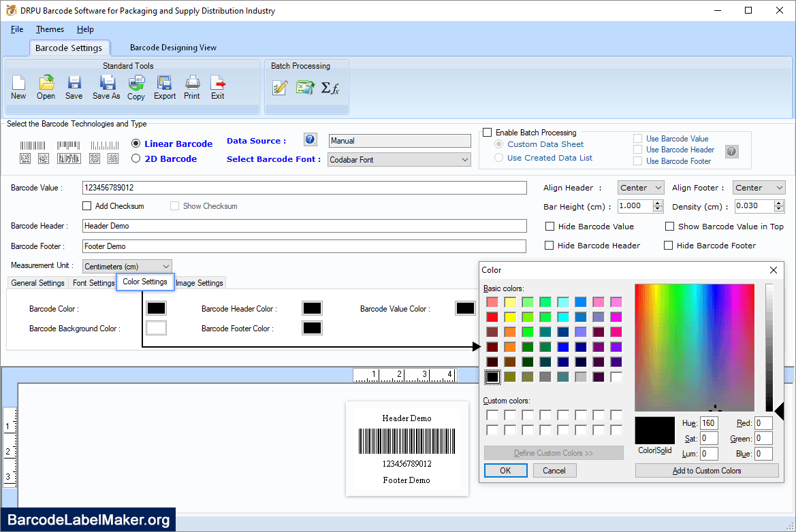Click the Hue value field

coord(709,423)
